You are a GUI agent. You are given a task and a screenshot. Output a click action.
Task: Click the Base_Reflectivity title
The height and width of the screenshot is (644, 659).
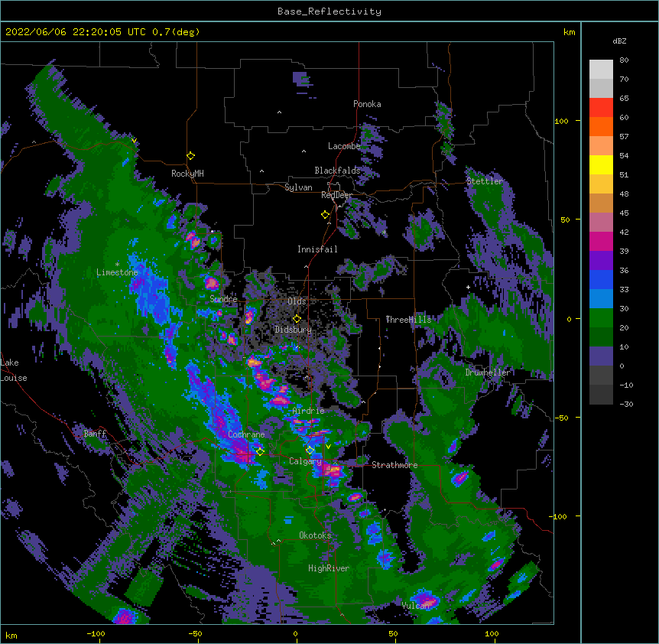click(x=329, y=11)
